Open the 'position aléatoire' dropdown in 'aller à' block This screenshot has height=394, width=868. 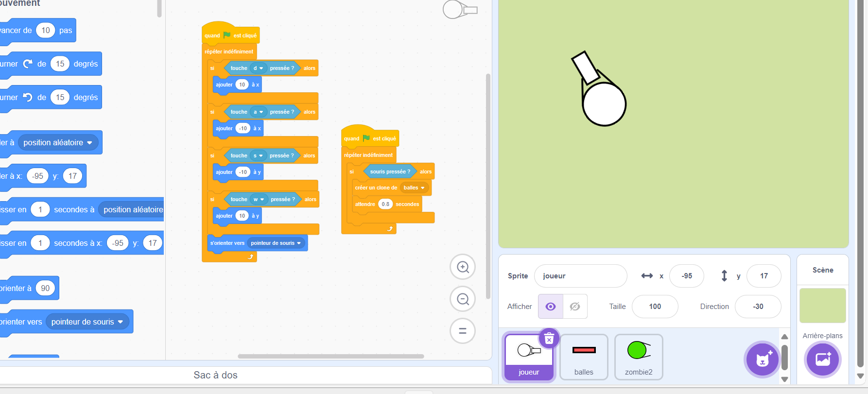[x=89, y=143]
